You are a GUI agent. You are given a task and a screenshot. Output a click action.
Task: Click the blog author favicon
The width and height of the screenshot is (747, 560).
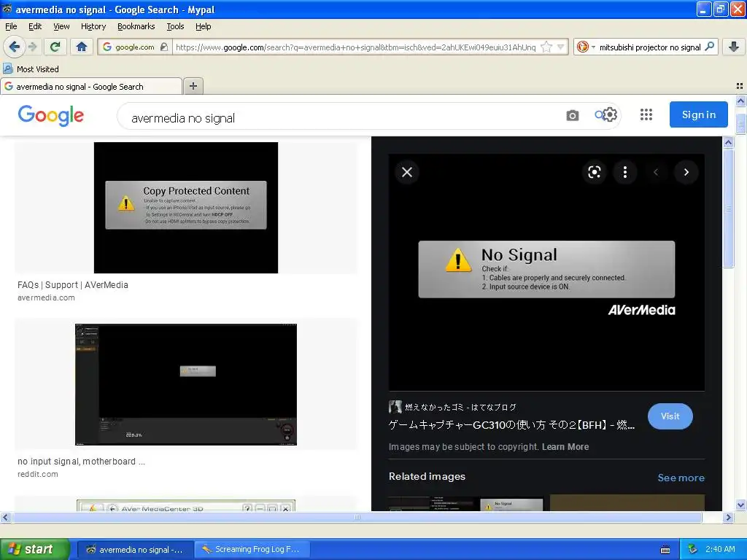coord(395,407)
